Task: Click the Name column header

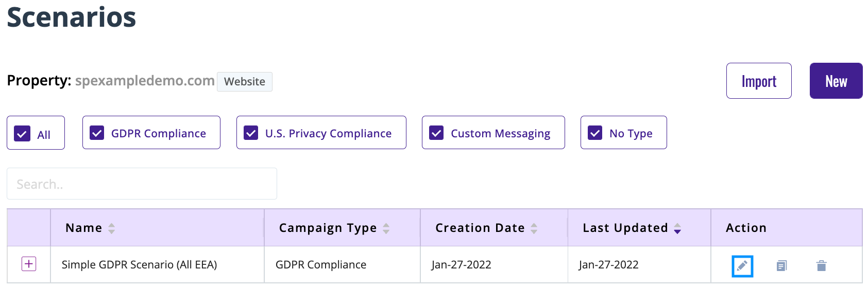Action: point(84,228)
